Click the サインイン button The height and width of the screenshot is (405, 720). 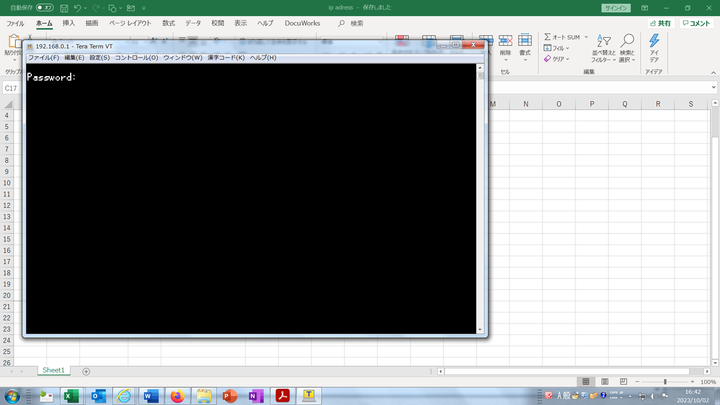(616, 7)
